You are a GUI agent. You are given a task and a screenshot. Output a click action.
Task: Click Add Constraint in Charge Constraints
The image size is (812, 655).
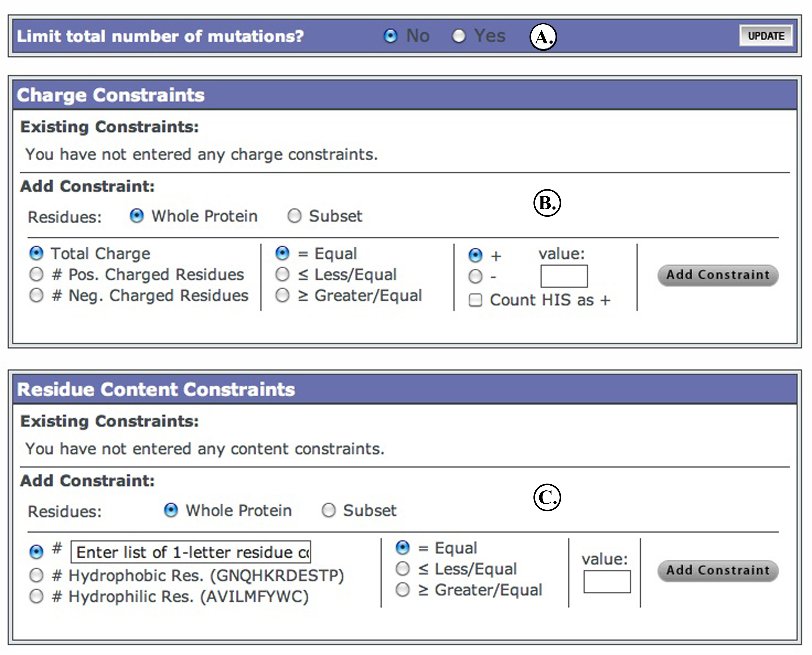pos(718,275)
